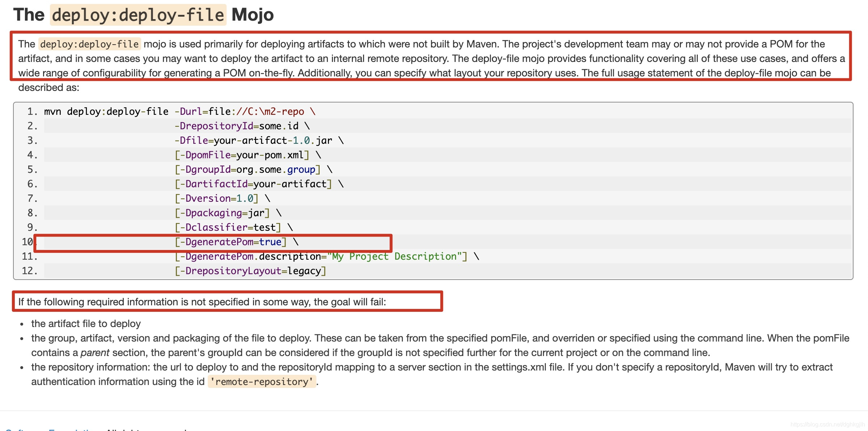Click the code line '[-DgroupId=org.some.group]'
The height and width of the screenshot is (431, 868).
(253, 170)
